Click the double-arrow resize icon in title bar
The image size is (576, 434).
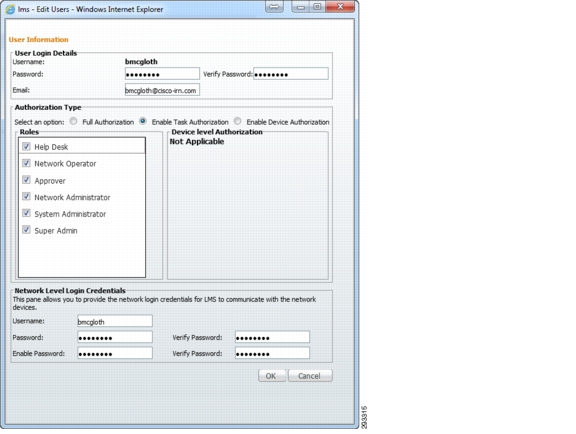[x=274, y=7]
